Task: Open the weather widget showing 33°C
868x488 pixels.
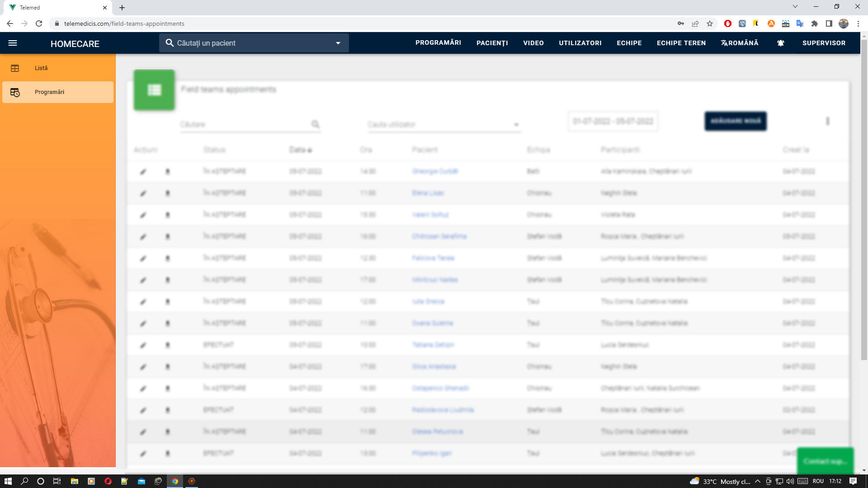Action: tap(720, 481)
